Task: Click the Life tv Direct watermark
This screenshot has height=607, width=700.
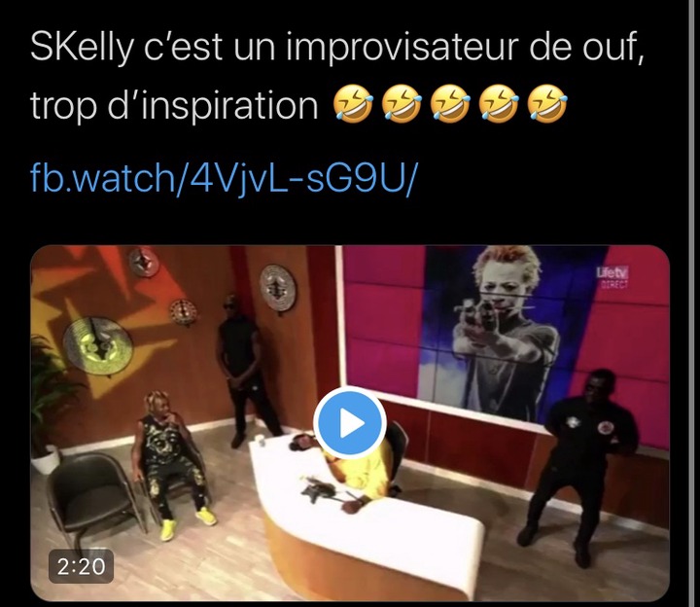Action: coord(612,277)
